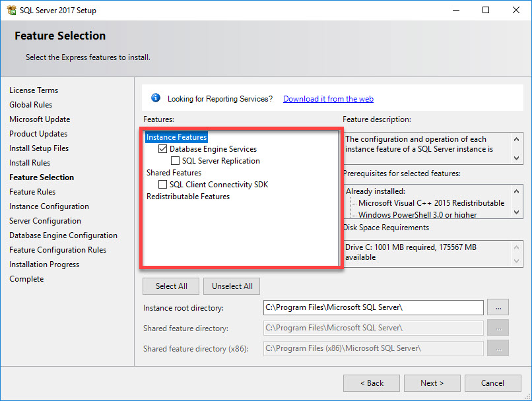
Task: Minimize the setup window
Action: 456,10
